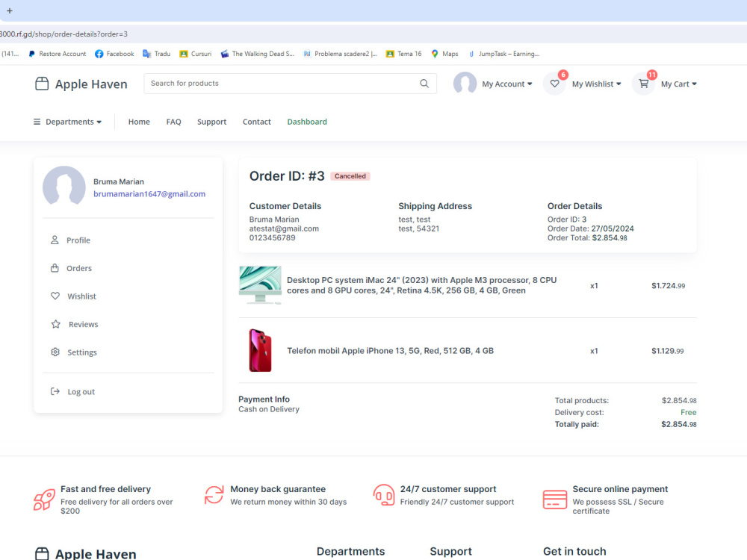
Task: Click the wishlist heart icon with 6 badge
Action: tap(554, 84)
